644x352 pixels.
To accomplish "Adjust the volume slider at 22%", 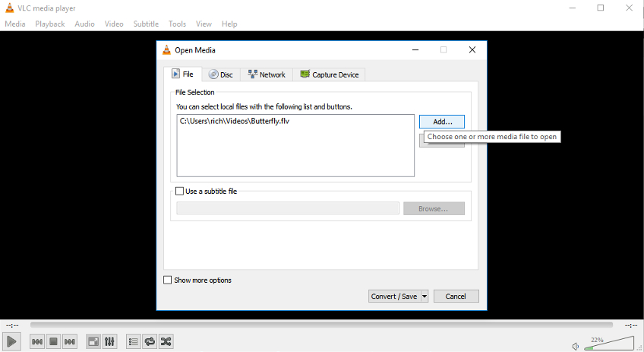I will click(x=609, y=344).
